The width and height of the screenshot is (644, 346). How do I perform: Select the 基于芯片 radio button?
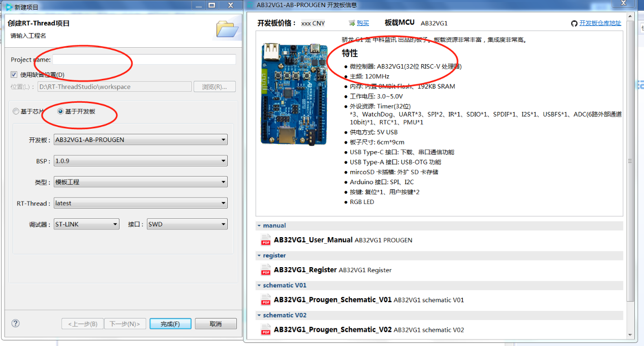pyautogui.click(x=16, y=111)
